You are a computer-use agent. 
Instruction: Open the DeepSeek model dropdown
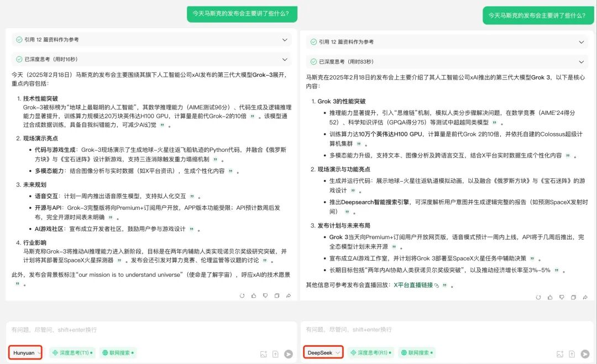click(323, 352)
